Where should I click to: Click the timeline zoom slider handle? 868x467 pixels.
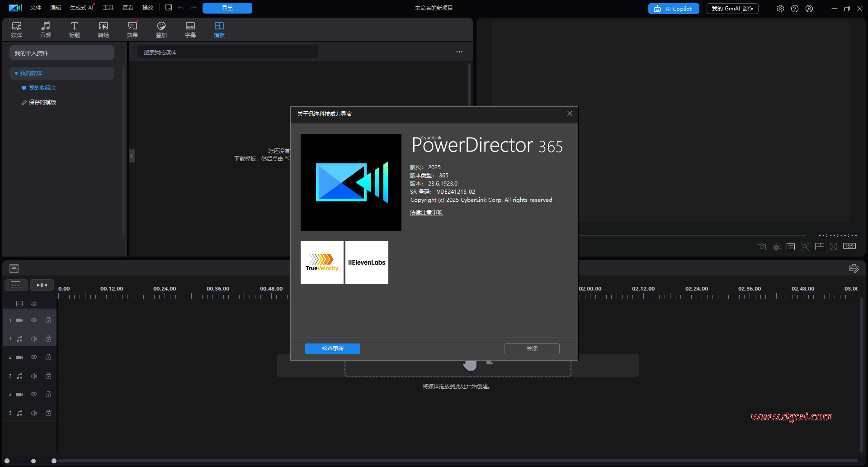33,461
